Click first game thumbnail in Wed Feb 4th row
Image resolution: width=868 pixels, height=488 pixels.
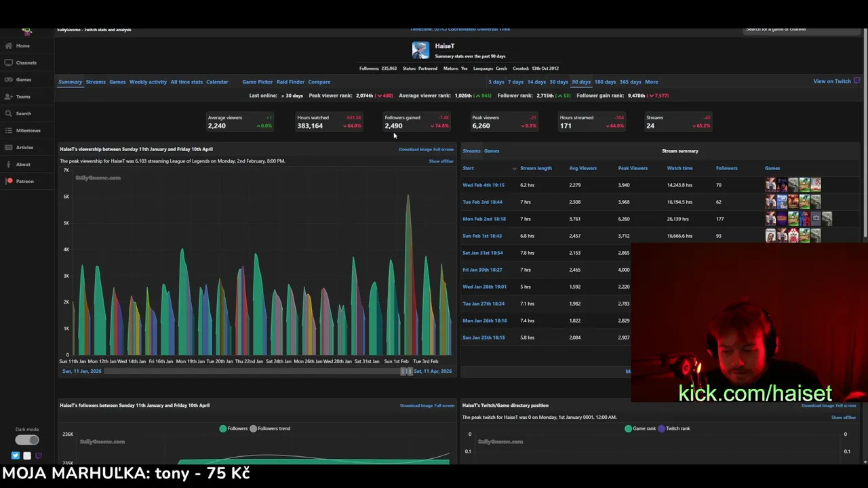[x=770, y=185]
